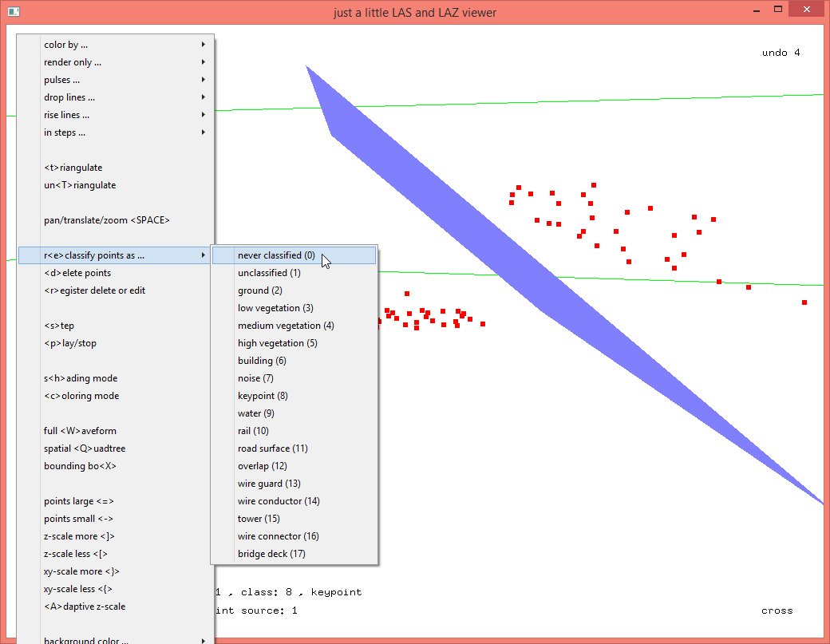Select '<t>riangulate' from the context menu
The image size is (830, 644).
pos(73,168)
